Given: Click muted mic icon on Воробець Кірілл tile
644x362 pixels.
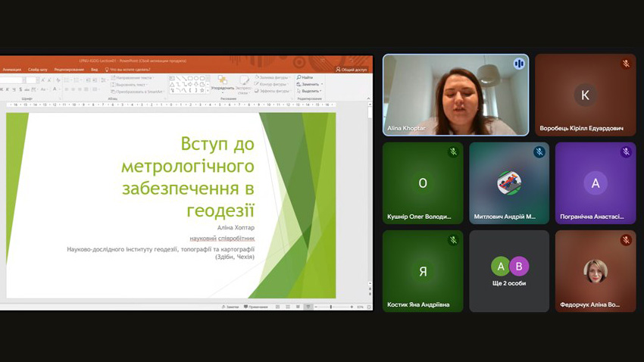Looking at the screenshot, I should (626, 64).
